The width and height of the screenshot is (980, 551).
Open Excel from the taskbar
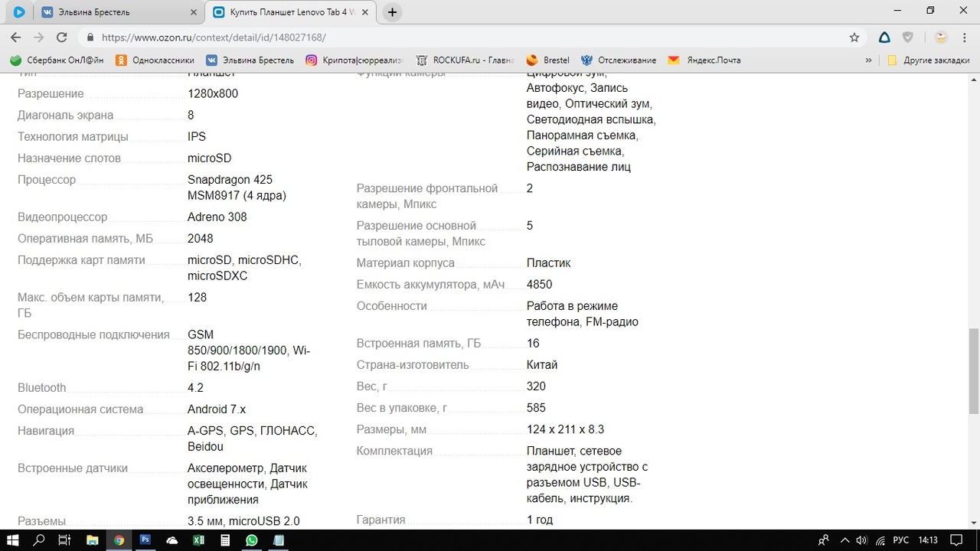click(x=198, y=540)
